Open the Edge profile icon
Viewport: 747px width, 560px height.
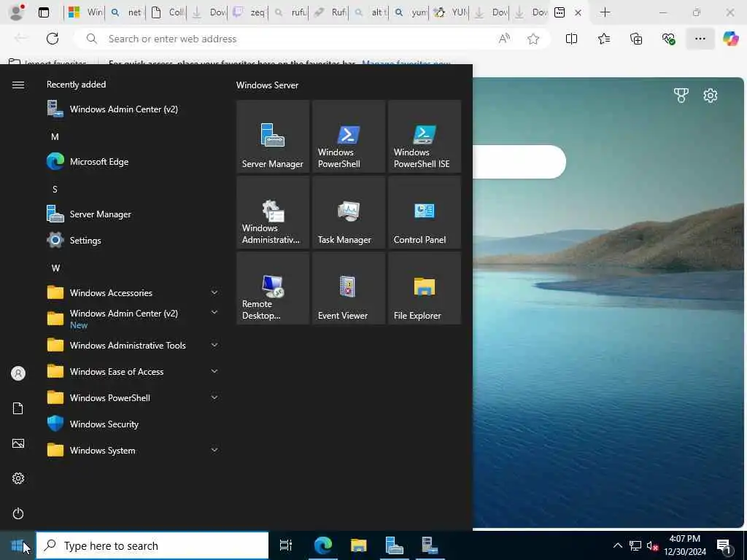pos(17,12)
